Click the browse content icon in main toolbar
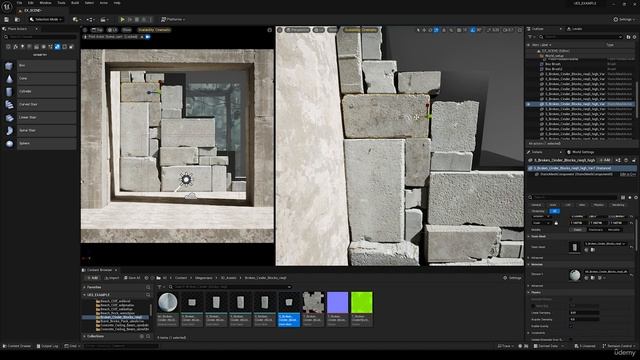Viewport: 640px width, 360px height. [x=17, y=19]
